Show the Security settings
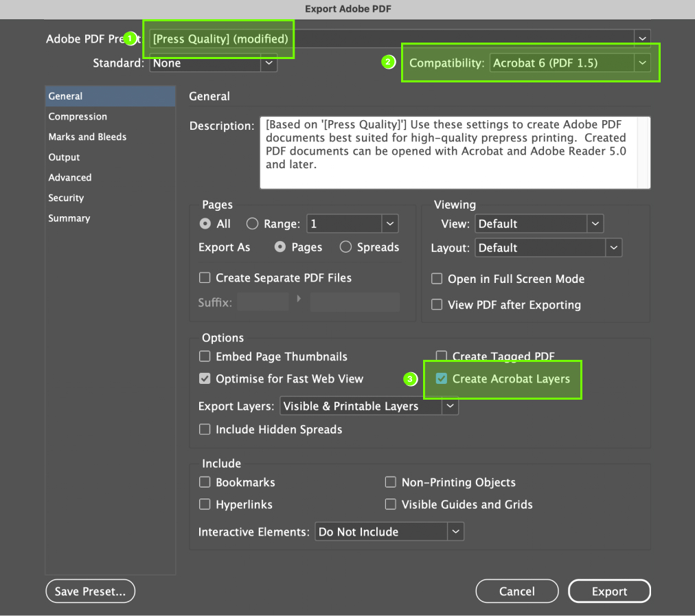Screen dimensions: 695x616 pos(111,198)
